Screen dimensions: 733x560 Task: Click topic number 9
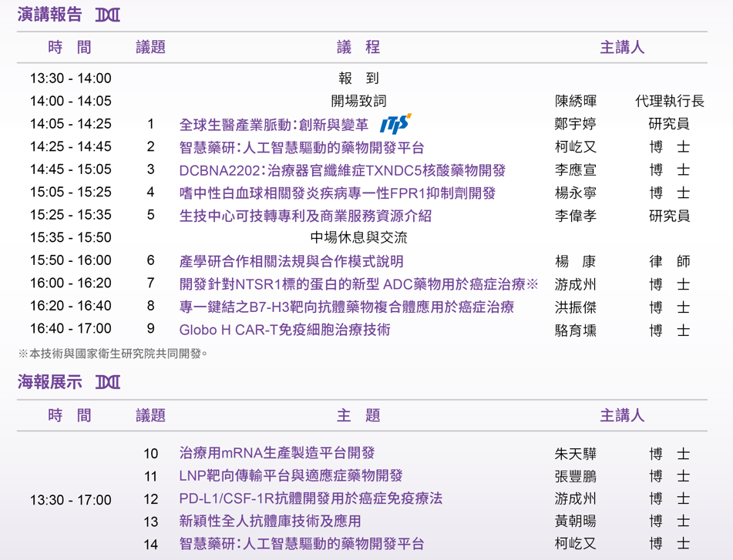tap(150, 329)
